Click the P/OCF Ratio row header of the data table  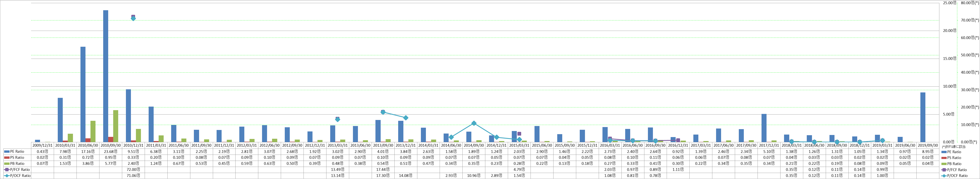click(x=17, y=176)
